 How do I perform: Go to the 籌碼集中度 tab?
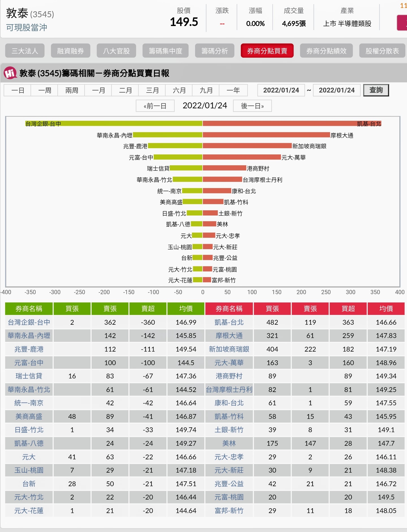[x=165, y=51]
